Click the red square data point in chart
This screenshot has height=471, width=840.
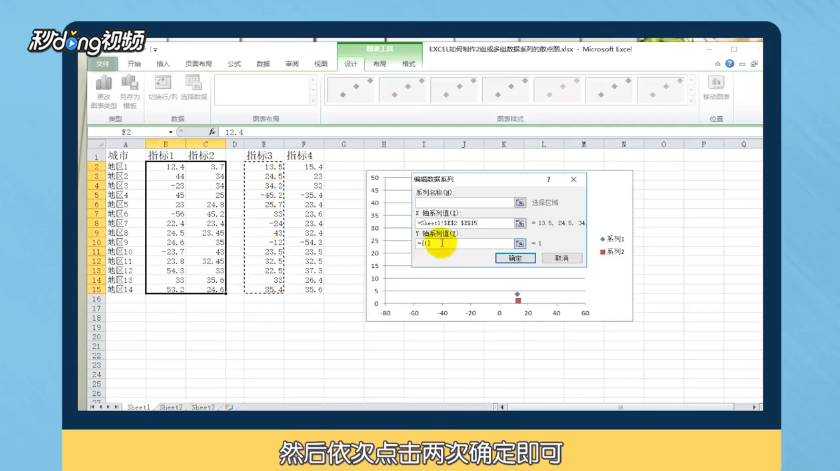coord(518,301)
